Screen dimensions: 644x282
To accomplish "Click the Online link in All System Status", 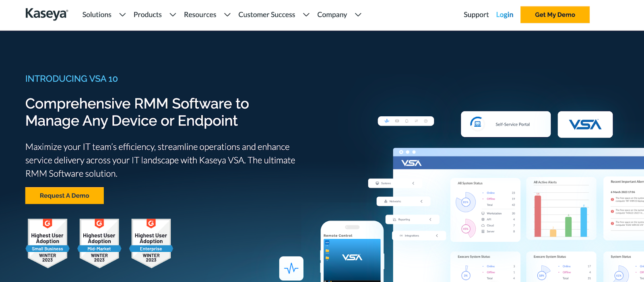I will point(491,193).
